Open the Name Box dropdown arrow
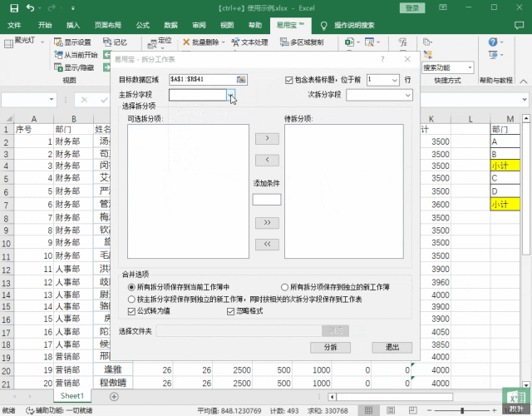532x416 pixels. 52,100
